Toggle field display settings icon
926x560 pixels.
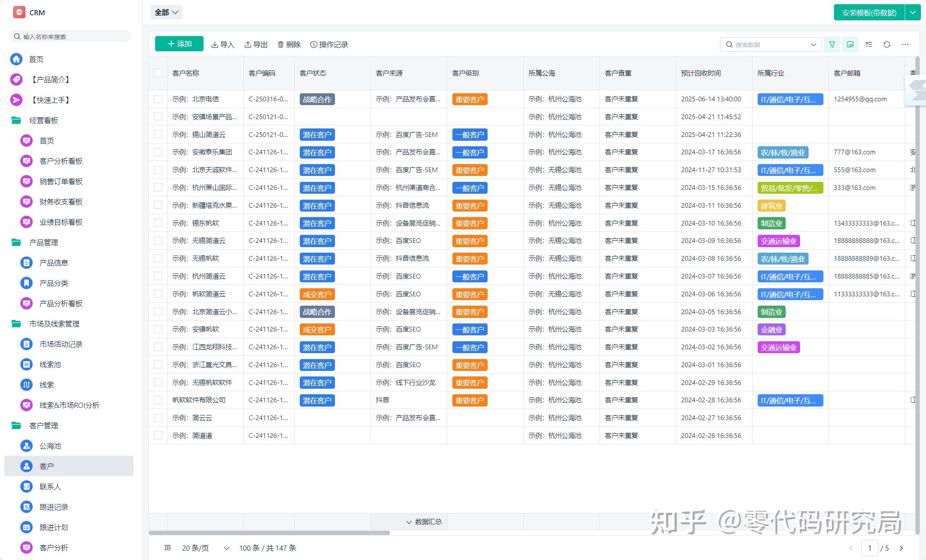pyautogui.click(x=850, y=44)
